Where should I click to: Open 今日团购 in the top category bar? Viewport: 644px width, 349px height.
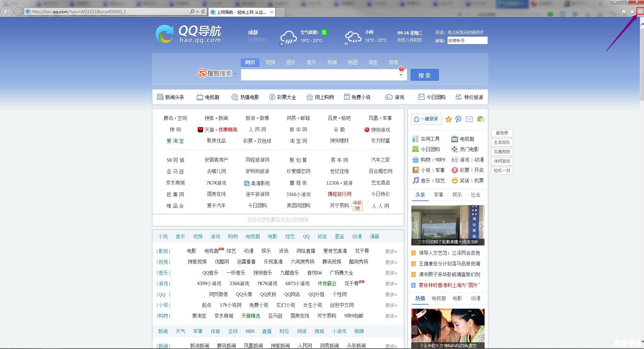(432, 97)
